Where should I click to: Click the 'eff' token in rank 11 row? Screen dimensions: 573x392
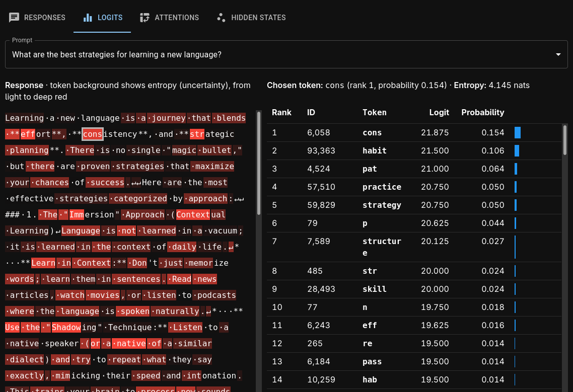tap(370, 325)
